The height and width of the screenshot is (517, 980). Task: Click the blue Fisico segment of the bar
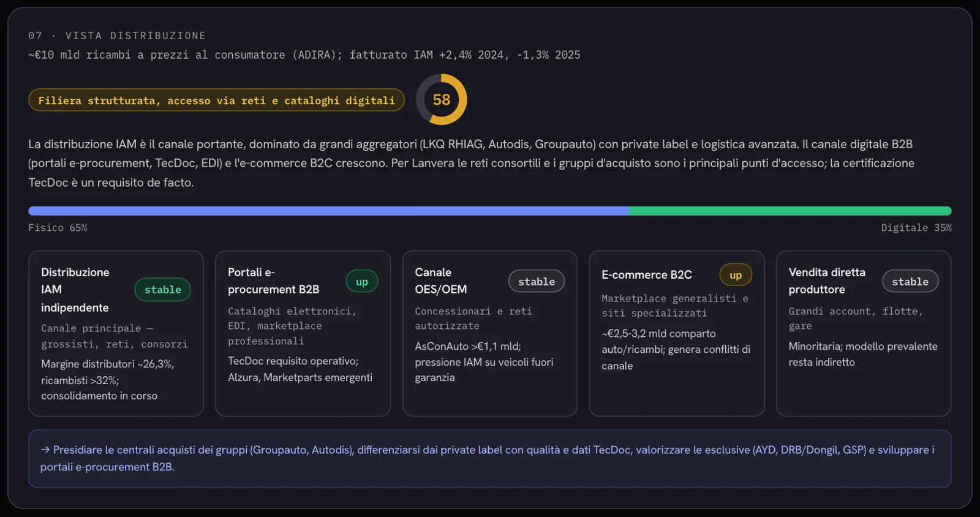tap(328, 211)
